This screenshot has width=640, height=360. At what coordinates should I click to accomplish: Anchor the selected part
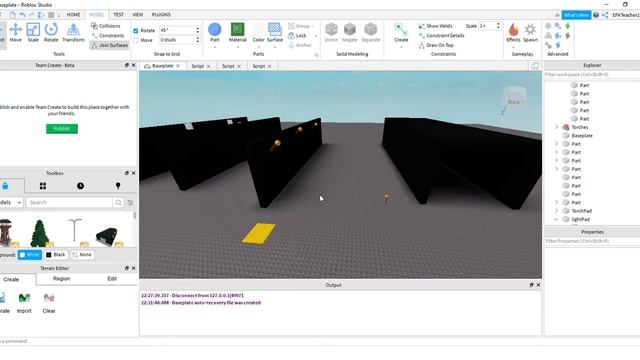pos(300,45)
